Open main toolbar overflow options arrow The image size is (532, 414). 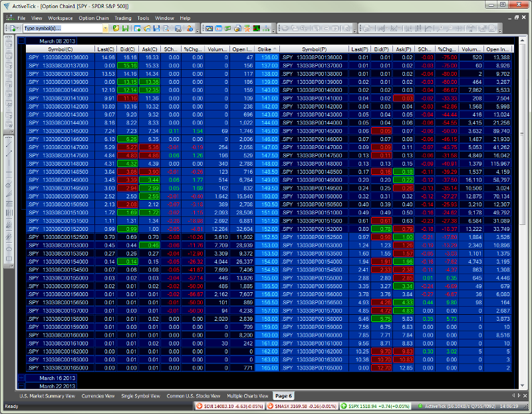coord(198,31)
